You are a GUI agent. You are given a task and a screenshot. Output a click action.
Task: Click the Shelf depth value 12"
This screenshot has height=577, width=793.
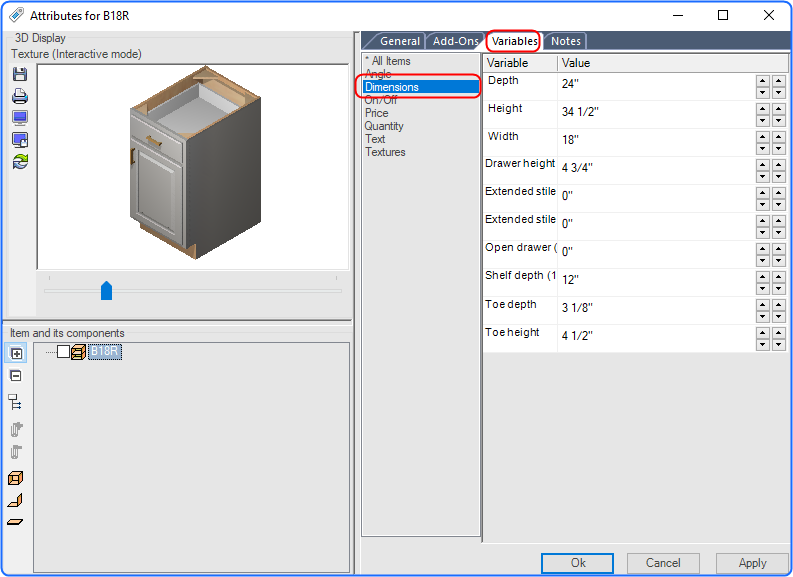click(657, 280)
